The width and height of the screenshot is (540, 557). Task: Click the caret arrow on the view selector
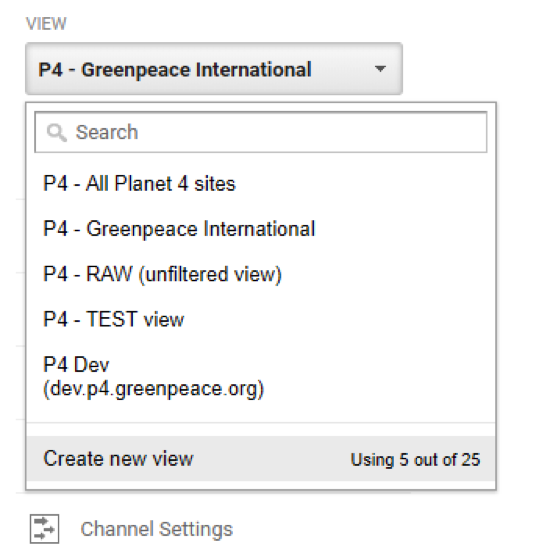pyautogui.click(x=380, y=69)
